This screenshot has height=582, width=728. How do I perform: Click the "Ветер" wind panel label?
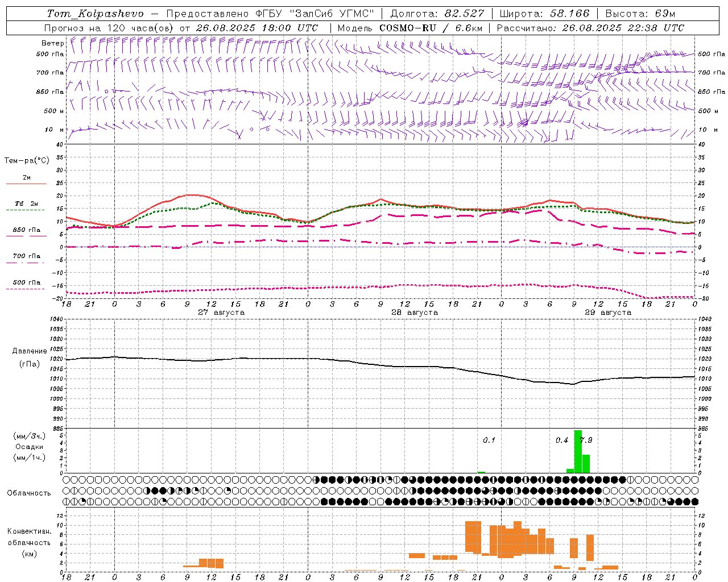[x=52, y=43]
